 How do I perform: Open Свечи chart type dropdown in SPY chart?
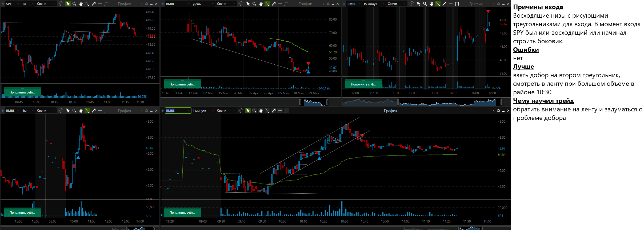[x=46, y=4]
